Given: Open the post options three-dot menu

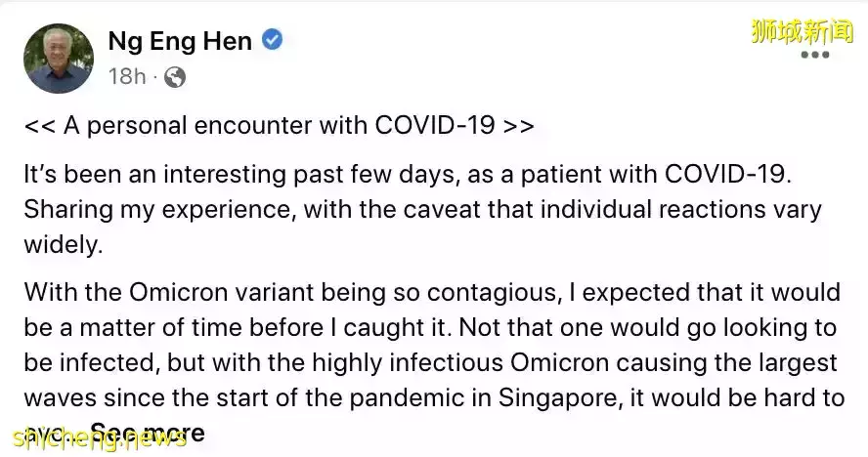Looking at the screenshot, I should [x=814, y=56].
